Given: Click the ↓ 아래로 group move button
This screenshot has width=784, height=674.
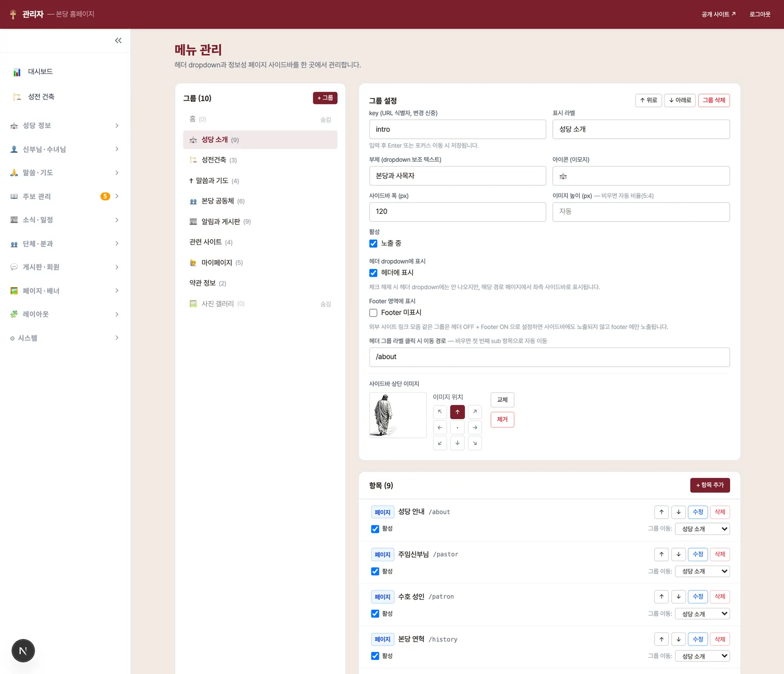Looking at the screenshot, I should [x=680, y=100].
